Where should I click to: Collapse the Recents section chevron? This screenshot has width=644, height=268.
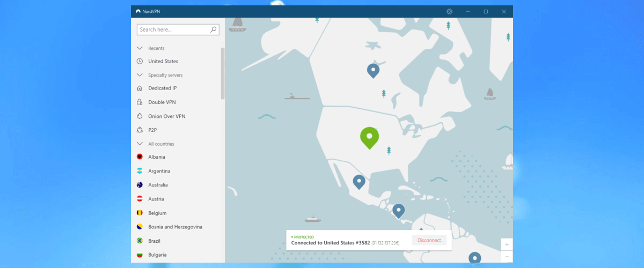140,48
